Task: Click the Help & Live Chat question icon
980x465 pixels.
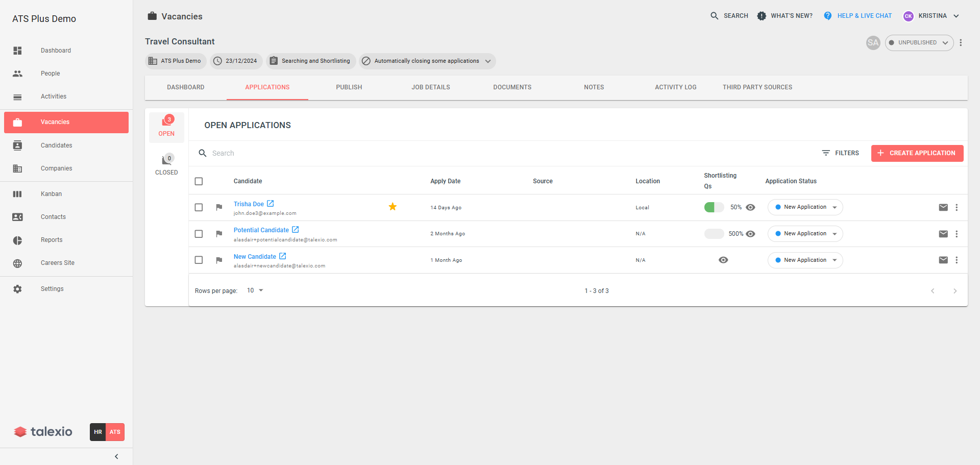Action: click(x=828, y=16)
